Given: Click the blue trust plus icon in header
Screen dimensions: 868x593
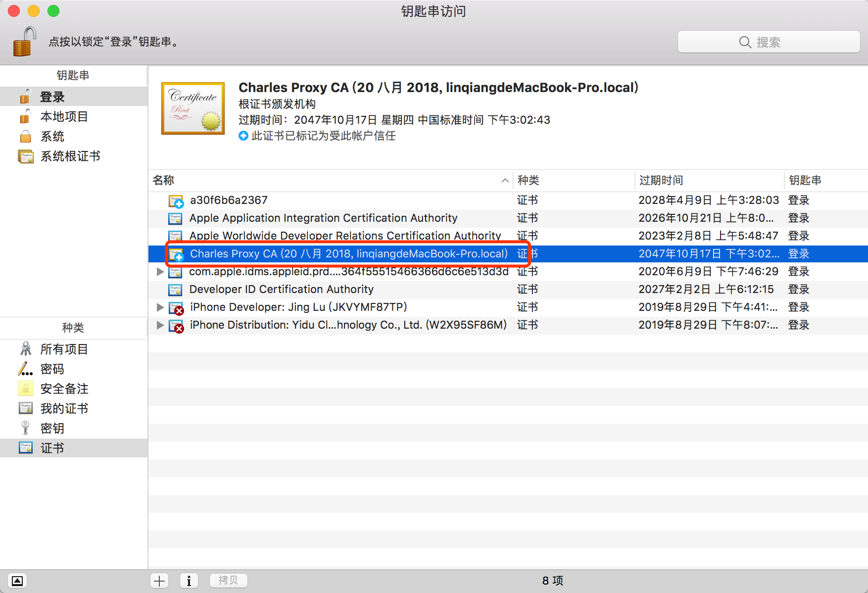Looking at the screenshot, I should click(243, 136).
